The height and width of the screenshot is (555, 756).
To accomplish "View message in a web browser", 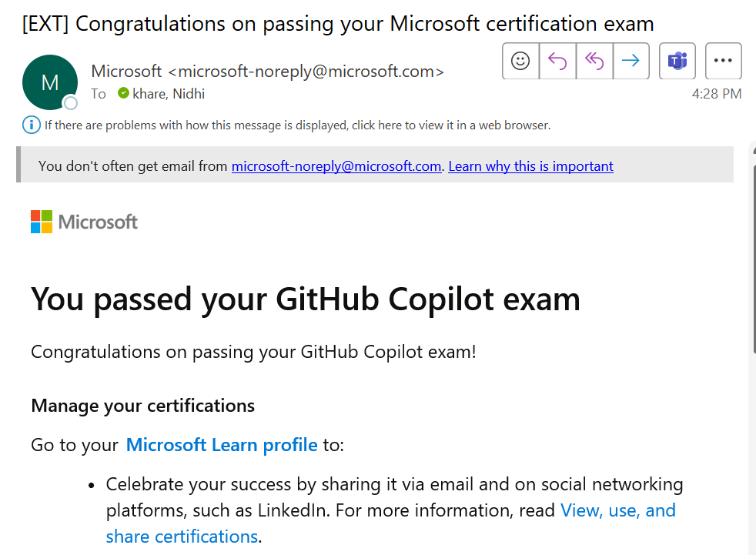I will point(297,125).
